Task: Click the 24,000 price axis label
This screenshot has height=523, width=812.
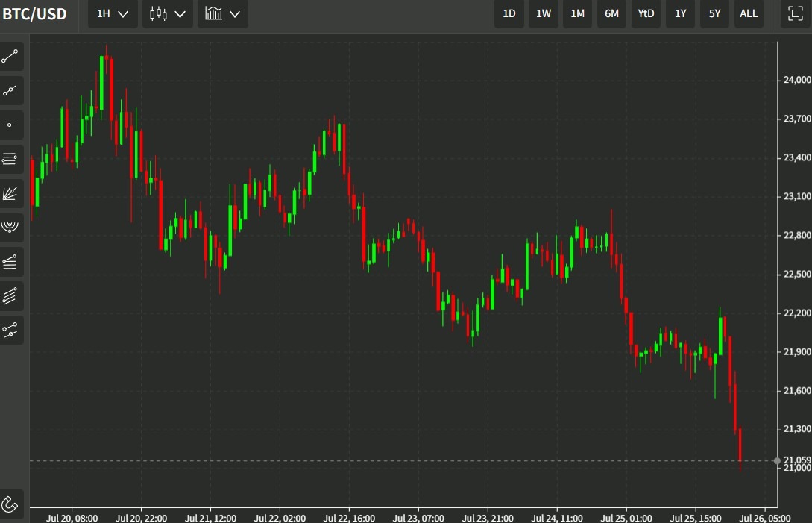Action: (x=797, y=80)
